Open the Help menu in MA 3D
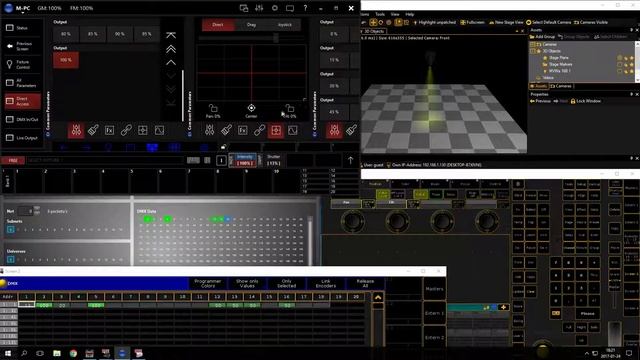 click(x=410, y=14)
